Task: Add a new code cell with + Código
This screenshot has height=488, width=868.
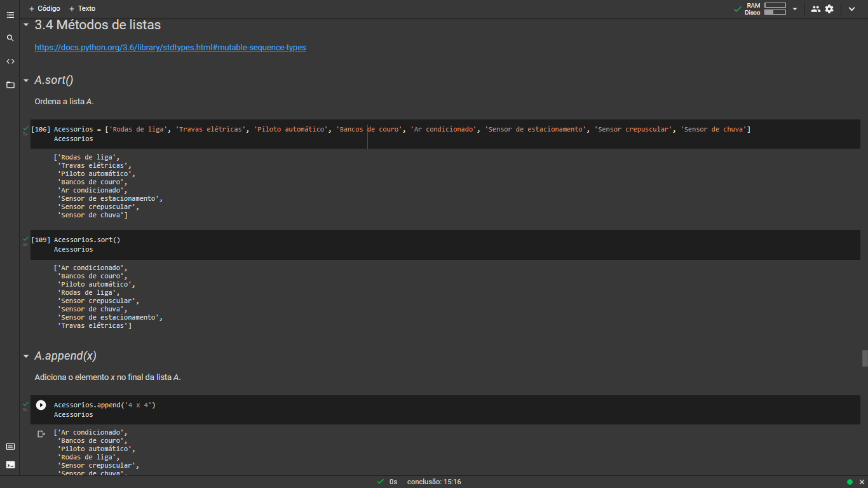Action: (x=44, y=9)
